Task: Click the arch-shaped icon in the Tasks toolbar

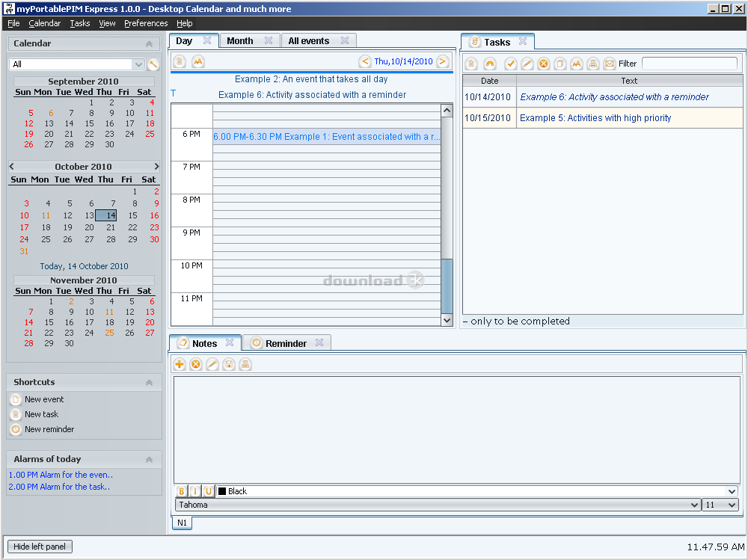Action: (490, 64)
